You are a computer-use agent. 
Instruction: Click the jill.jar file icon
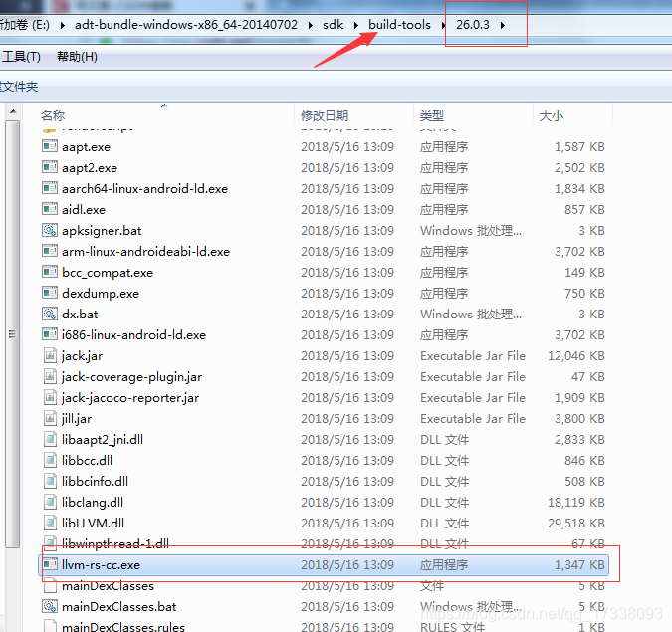pos(50,418)
